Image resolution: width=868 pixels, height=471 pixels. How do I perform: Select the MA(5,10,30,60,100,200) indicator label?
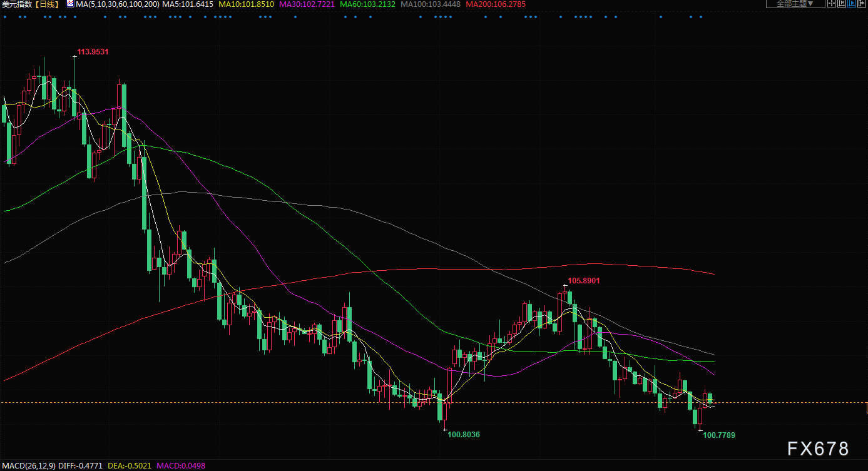tap(117, 4)
